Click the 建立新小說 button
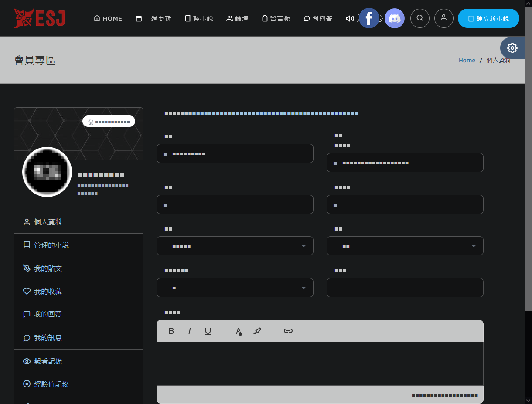Viewport: 532px width, 404px height. [x=488, y=19]
